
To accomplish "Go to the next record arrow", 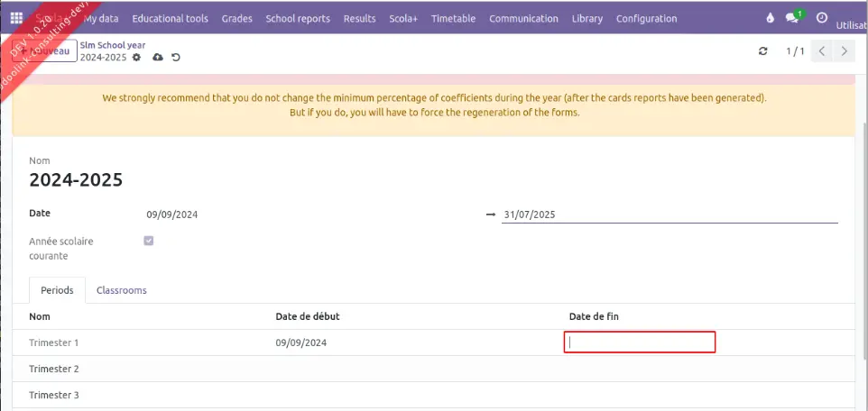I will point(844,51).
